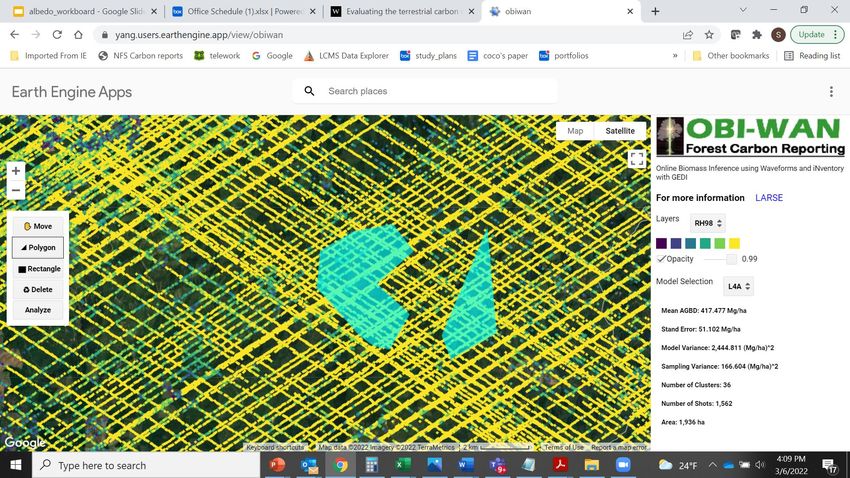Bookmark this page with star
This screenshot has height=478, width=850.
709,35
